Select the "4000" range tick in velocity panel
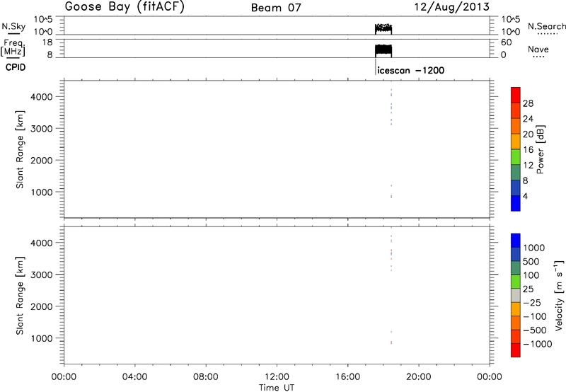This screenshot has height=392, width=566. click(42, 243)
